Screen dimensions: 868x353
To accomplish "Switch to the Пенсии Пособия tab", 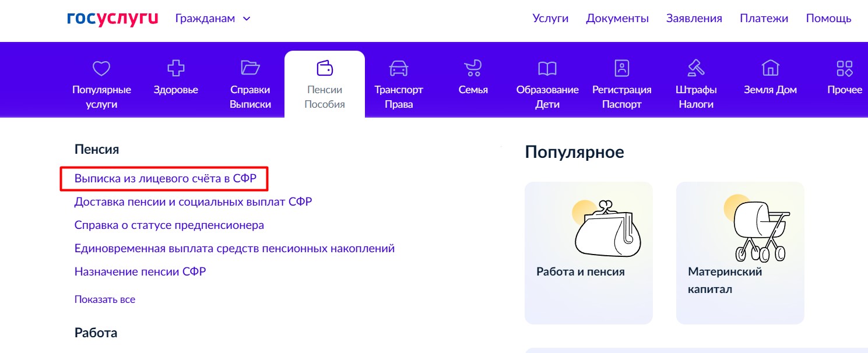I will [x=325, y=84].
